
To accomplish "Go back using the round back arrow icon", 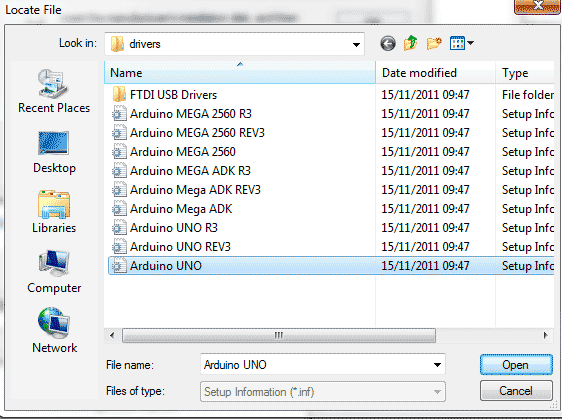I will (387, 44).
